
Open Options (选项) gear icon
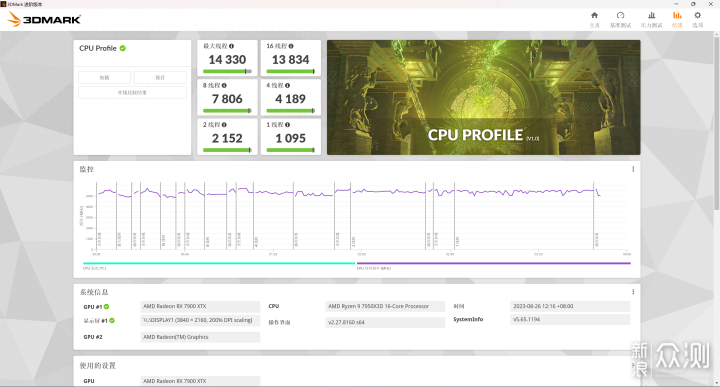(x=698, y=16)
